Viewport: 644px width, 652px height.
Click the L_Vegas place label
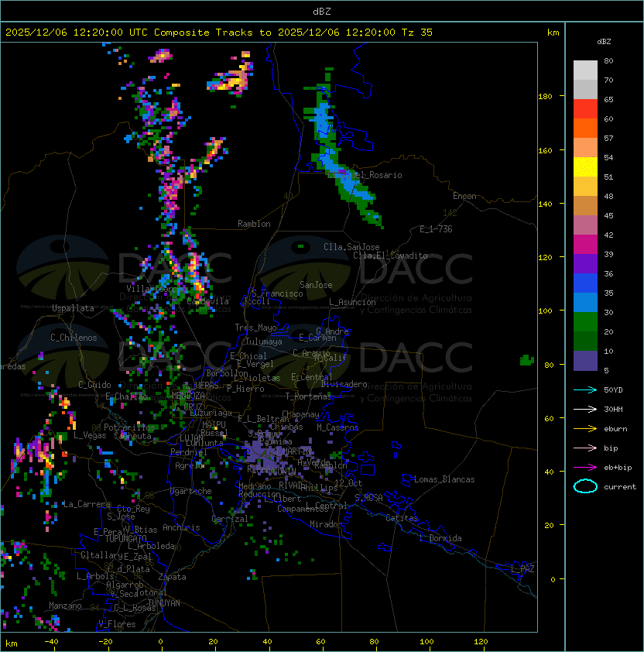click(90, 435)
